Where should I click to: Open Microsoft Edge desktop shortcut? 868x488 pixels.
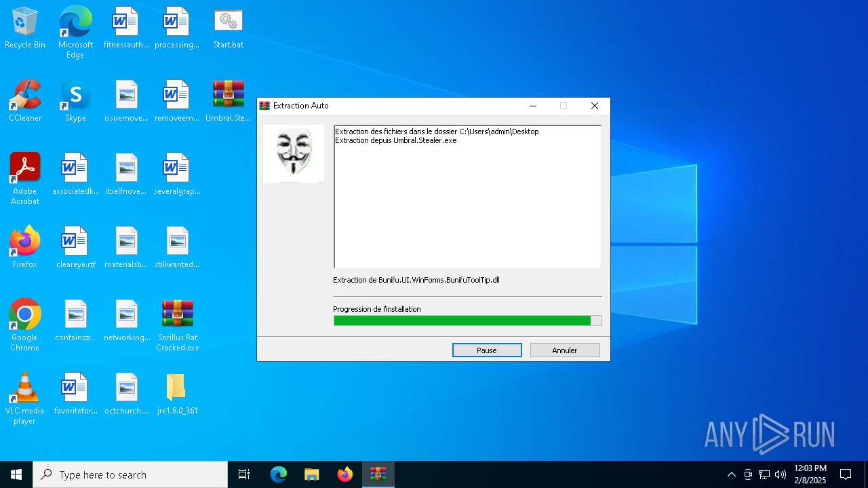(75, 33)
